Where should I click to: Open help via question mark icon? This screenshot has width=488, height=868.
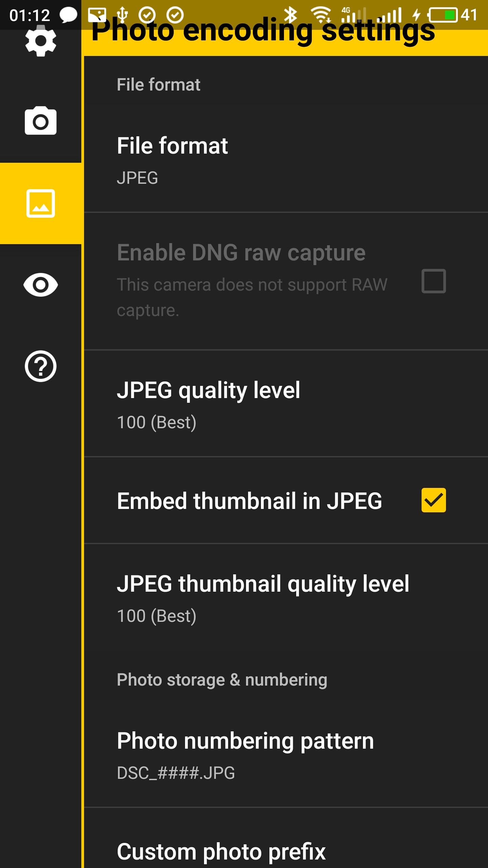pos(41,366)
